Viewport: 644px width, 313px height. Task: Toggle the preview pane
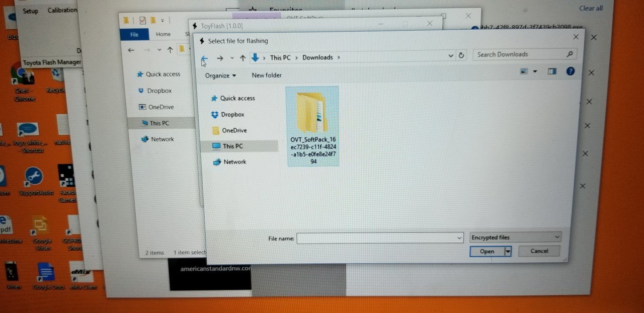[552, 71]
